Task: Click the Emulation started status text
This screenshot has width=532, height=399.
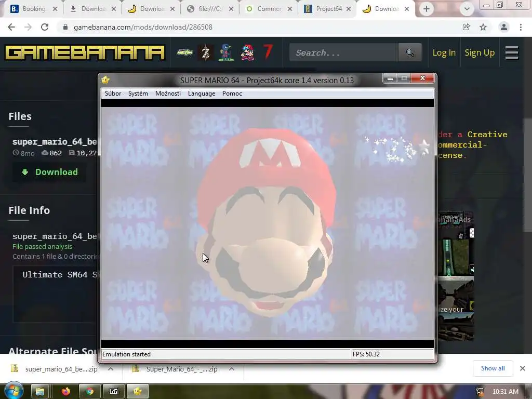Action: pyautogui.click(x=127, y=354)
